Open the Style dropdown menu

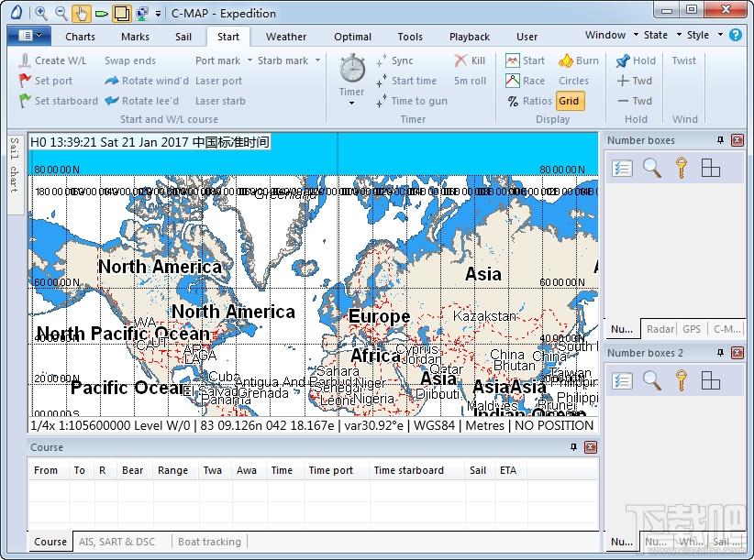(704, 35)
